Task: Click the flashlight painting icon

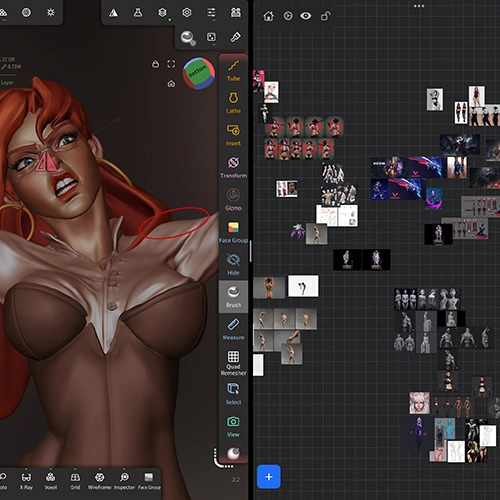Action: 236,37
